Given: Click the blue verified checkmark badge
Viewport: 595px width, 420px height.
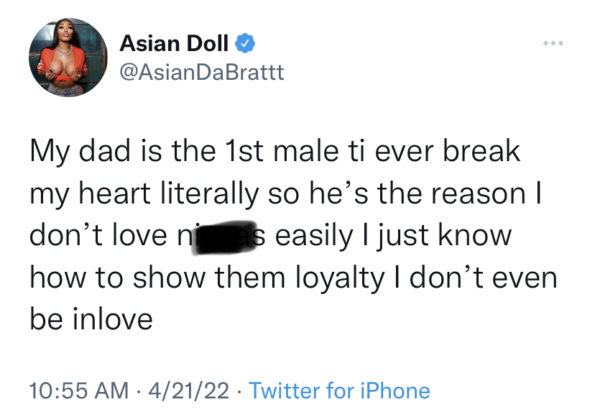Looking at the screenshot, I should [x=245, y=43].
